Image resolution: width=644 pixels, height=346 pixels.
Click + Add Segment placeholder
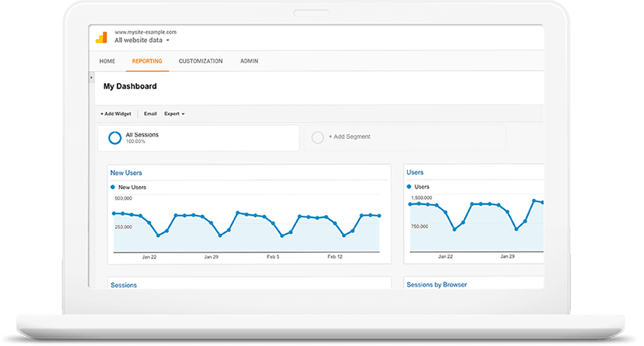[x=348, y=137]
